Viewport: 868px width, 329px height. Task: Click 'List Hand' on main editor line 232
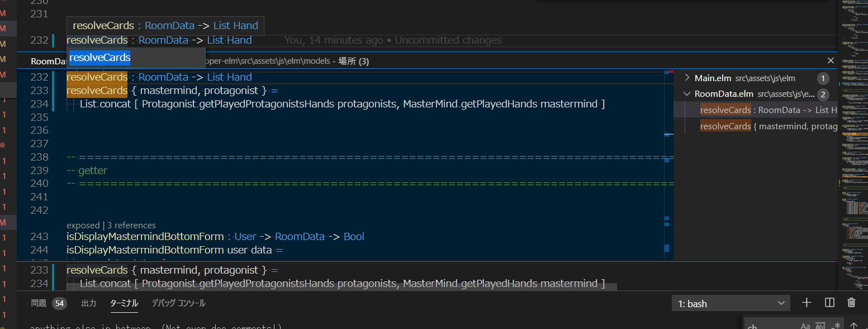[229, 40]
